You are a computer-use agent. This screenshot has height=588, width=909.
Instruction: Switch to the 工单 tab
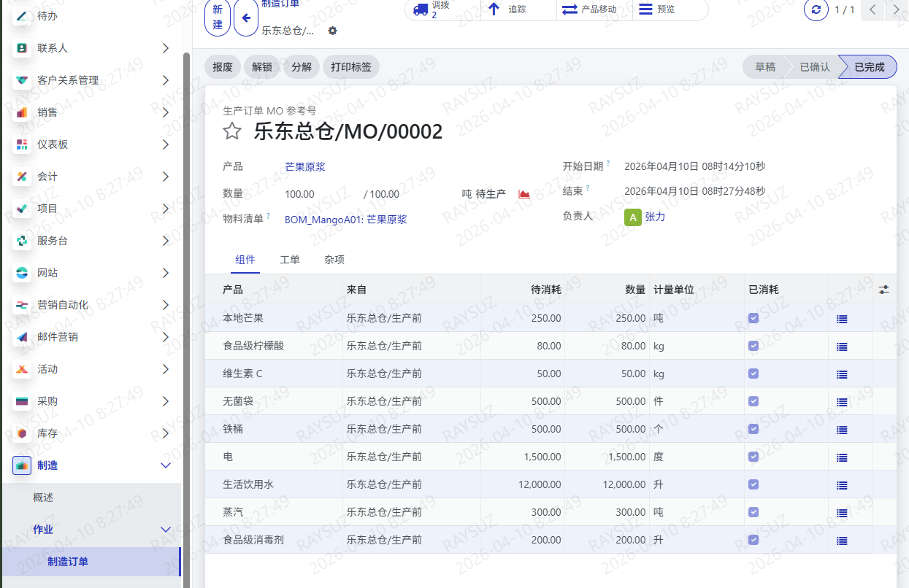(x=290, y=260)
